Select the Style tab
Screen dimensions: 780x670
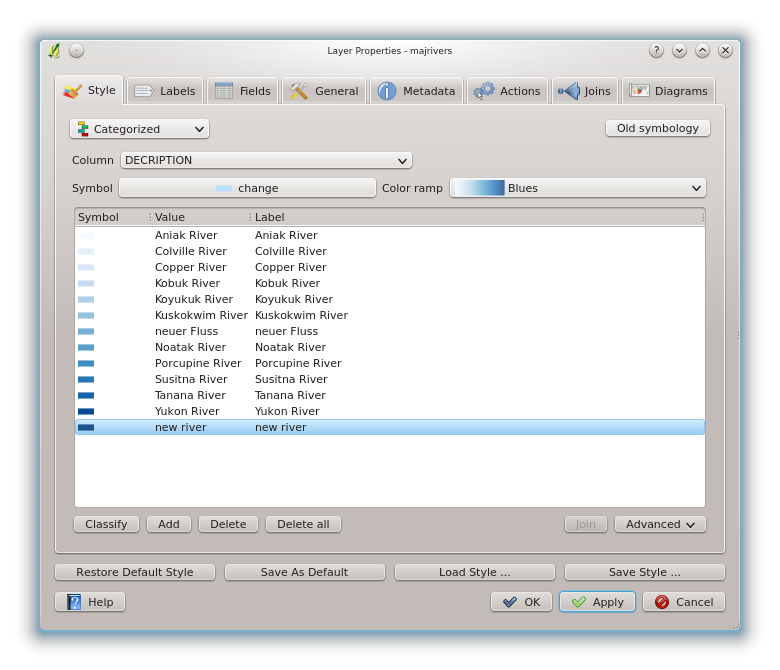(x=89, y=90)
